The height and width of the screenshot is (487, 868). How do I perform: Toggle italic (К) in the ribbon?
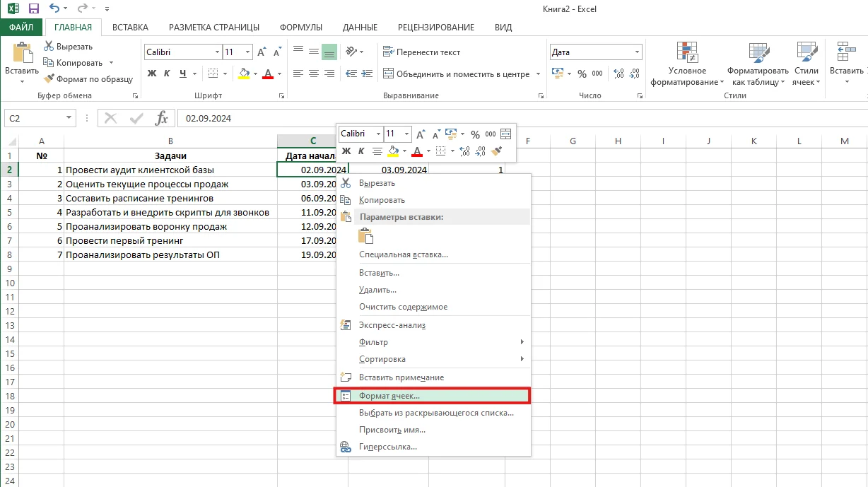point(168,74)
